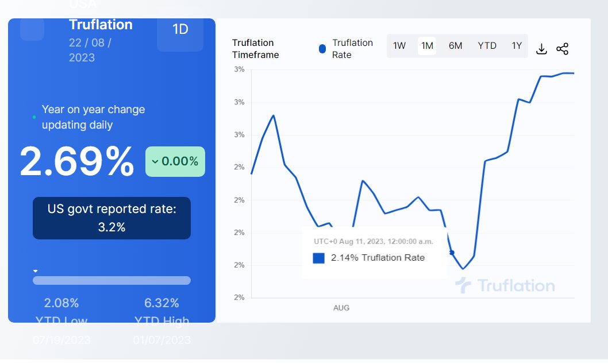The height and width of the screenshot is (364, 608).
Task: Click the range bar position marker triangle
Action: [x=35, y=271]
